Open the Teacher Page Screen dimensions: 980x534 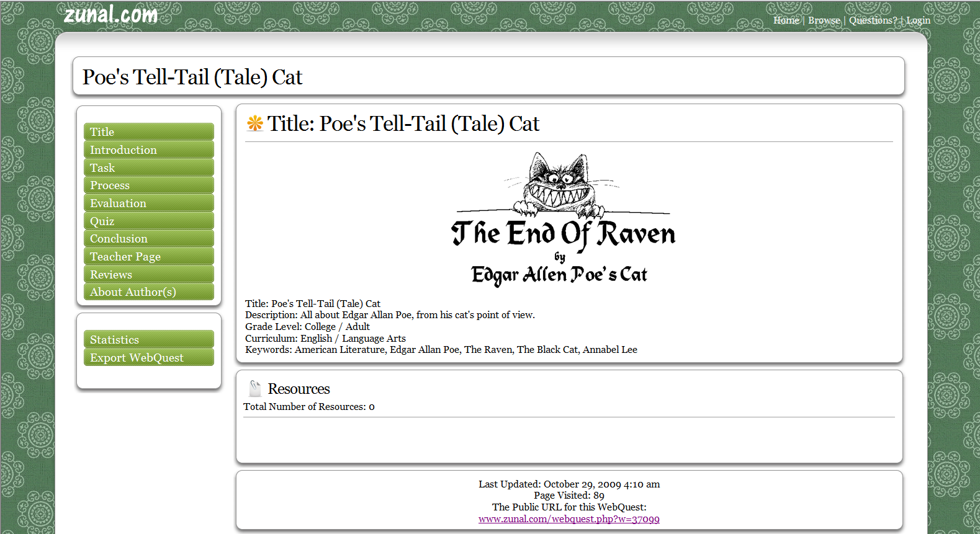148,257
